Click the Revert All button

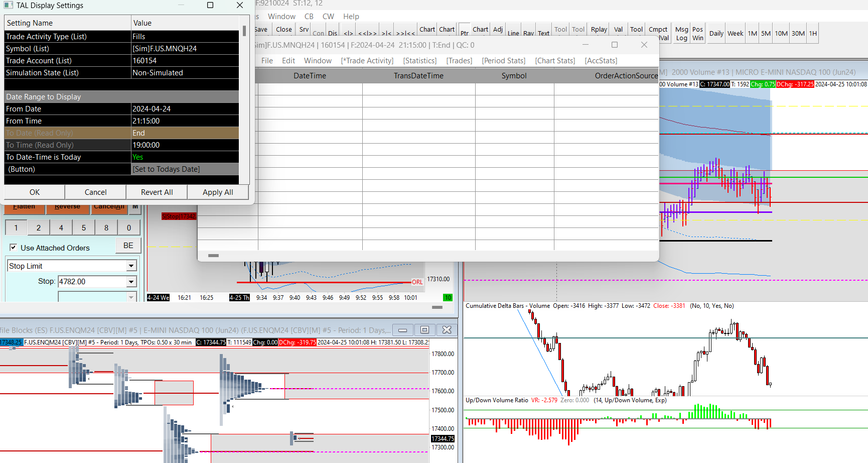157,192
